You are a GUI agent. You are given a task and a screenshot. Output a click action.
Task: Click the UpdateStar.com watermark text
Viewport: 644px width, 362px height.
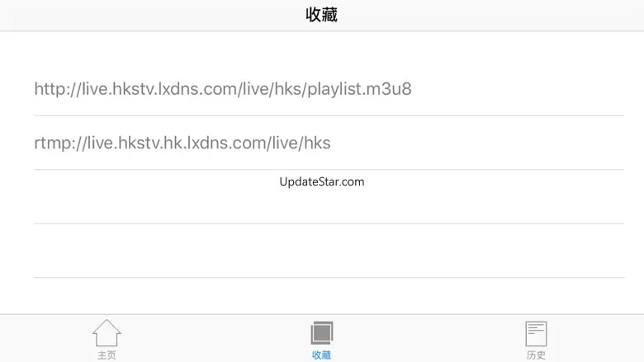[322, 181]
